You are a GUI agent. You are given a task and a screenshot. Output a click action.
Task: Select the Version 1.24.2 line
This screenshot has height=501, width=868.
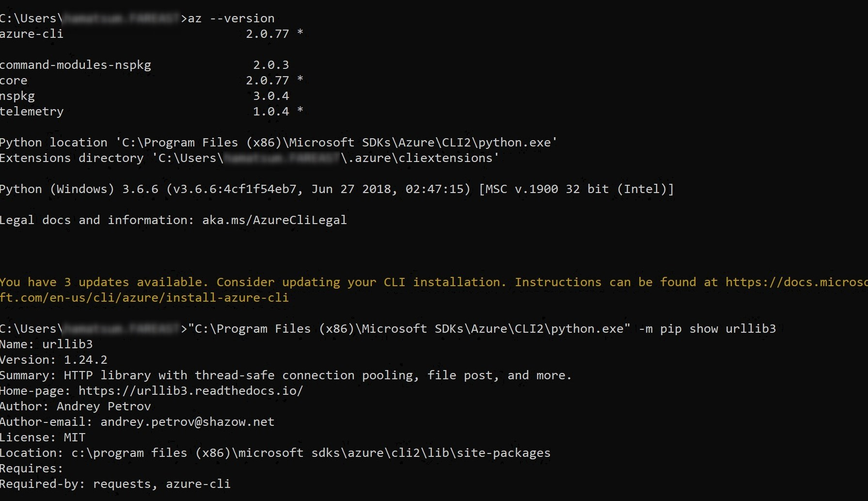pos(53,359)
